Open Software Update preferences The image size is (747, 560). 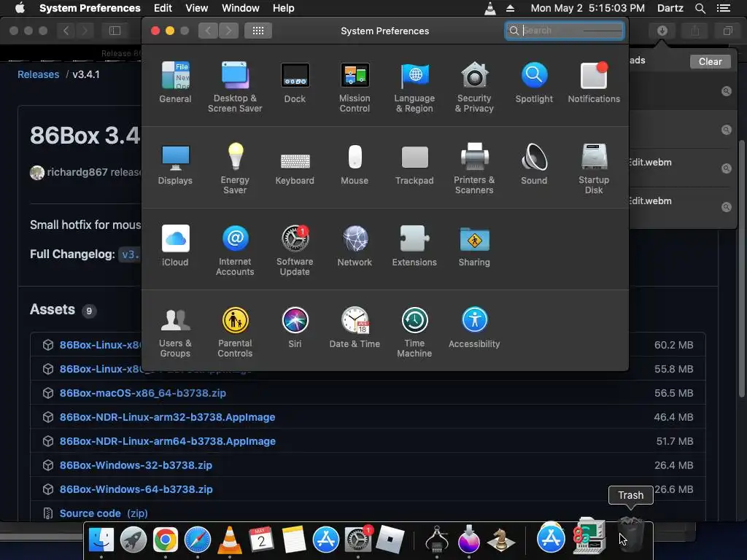[295, 250]
